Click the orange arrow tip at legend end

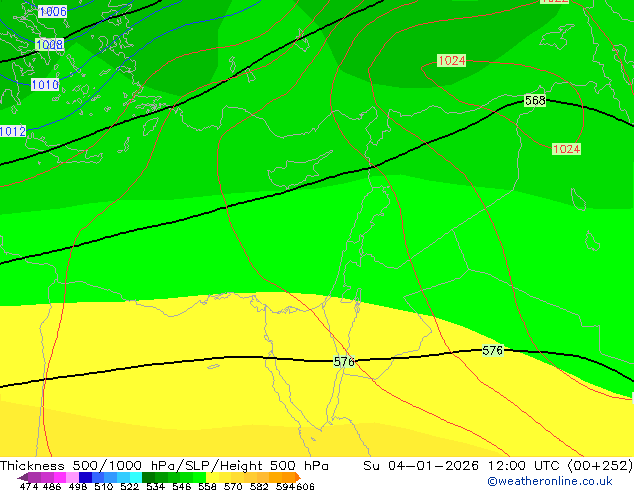click(298, 477)
